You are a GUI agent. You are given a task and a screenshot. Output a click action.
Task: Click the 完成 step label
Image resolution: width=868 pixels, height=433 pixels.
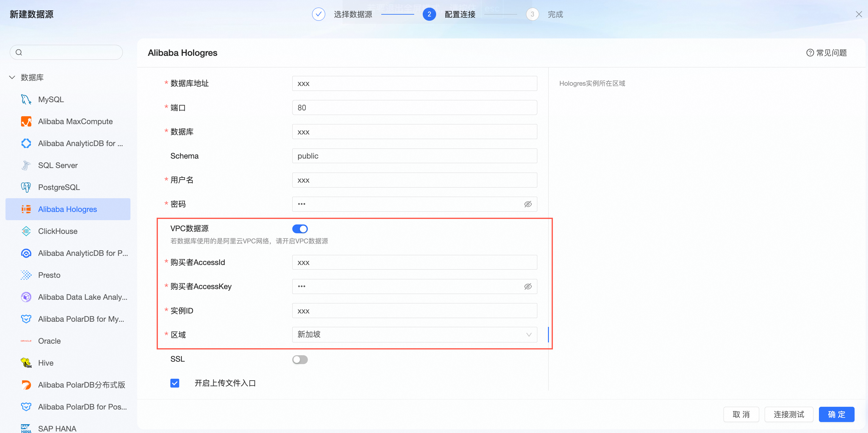click(555, 14)
